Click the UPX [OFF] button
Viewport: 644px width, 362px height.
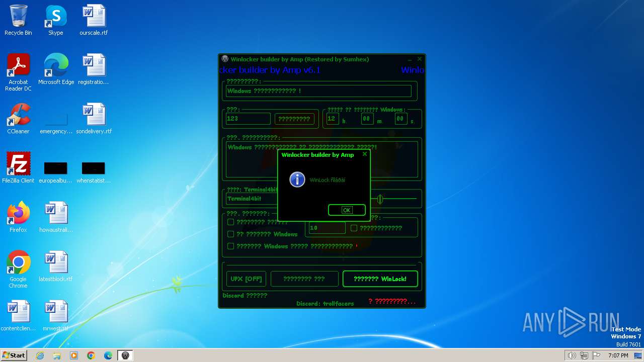246,279
